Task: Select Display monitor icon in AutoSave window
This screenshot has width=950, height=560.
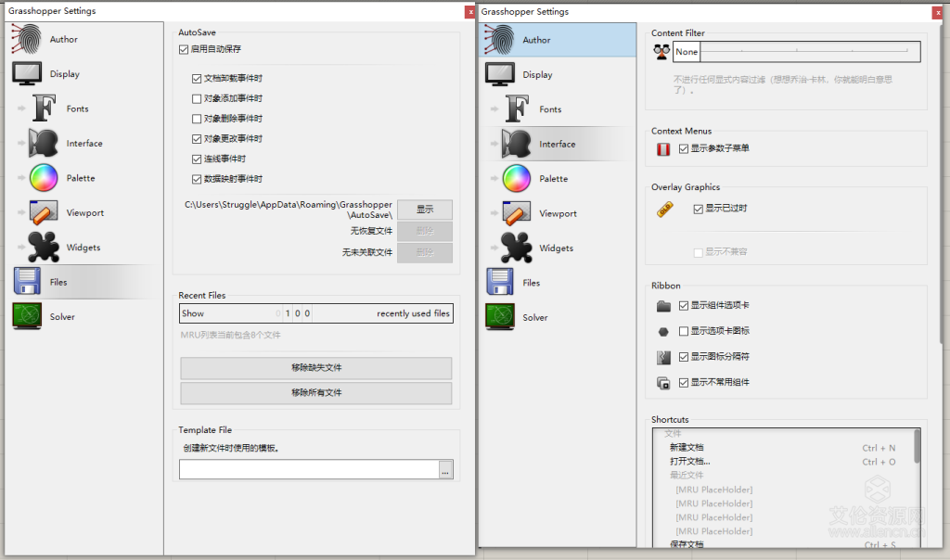Action: click(27, 73)
